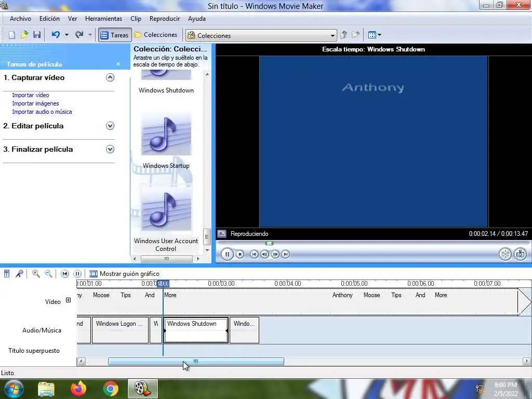
Task: Stop playback in the preview monitor
Action: click(x=240, y=254)
